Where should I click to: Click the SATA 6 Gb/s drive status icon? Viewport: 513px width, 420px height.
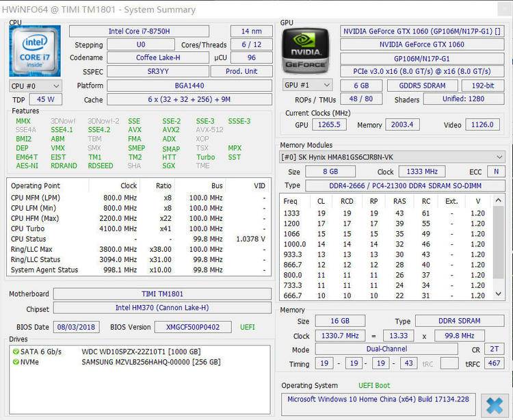[x=15, y=352]
